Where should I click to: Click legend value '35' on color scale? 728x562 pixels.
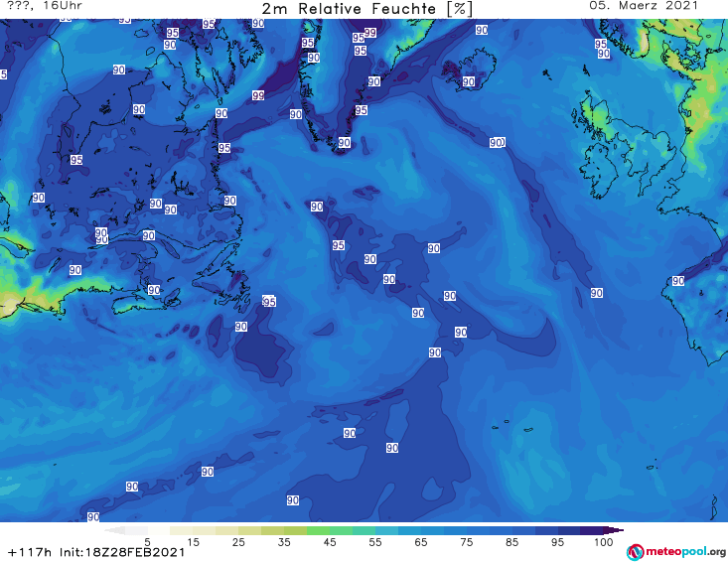point(284,542)
